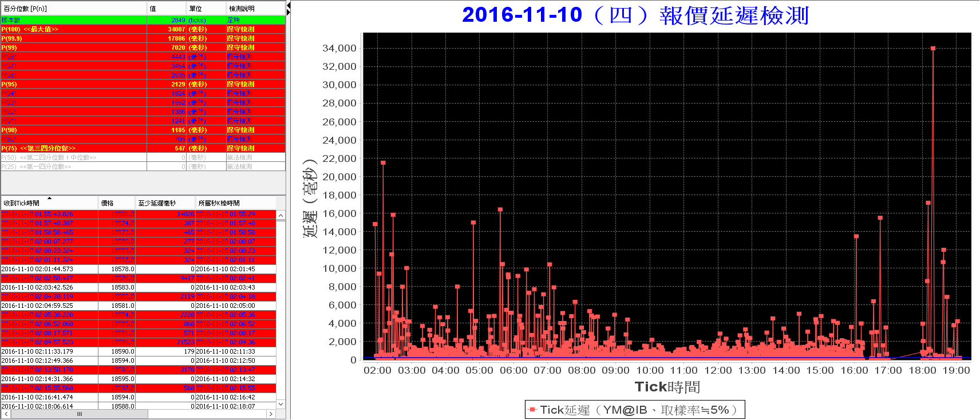Image resolution: width=980 pixels, height=420 pixels.
Task: Select the P(25) <<第一四分位數>> row
Action: 143,167
